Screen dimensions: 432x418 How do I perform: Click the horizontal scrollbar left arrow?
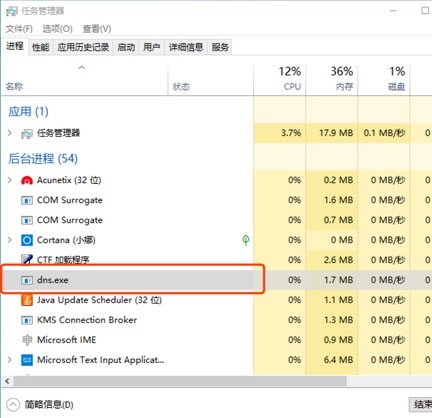point(7,381)
